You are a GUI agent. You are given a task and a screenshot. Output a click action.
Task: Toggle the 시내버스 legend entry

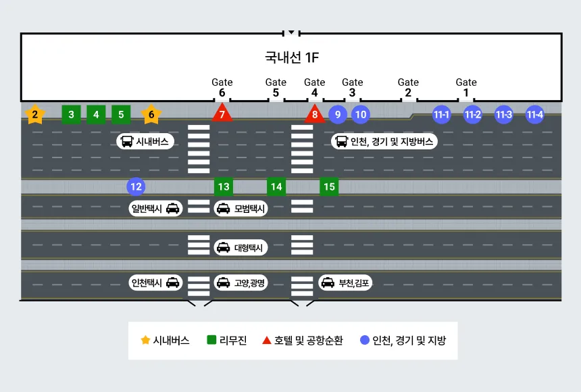166,340
